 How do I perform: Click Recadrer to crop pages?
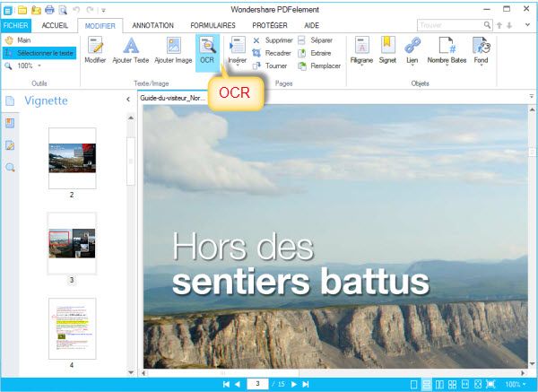click(x=272, y=53)
